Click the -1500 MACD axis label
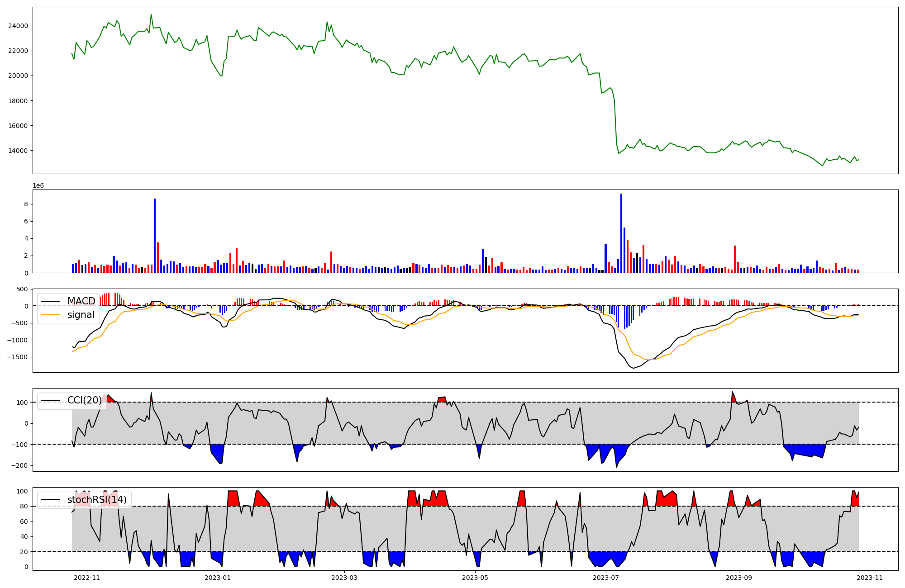 pos(17,357)
